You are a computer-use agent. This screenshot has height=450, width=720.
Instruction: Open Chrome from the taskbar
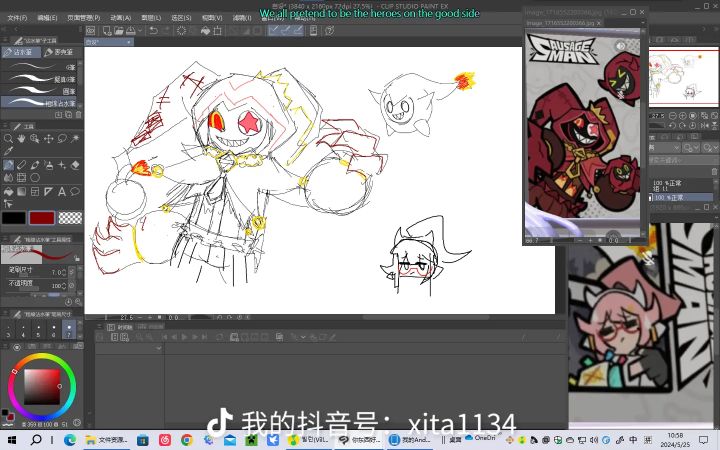(186, 440)
